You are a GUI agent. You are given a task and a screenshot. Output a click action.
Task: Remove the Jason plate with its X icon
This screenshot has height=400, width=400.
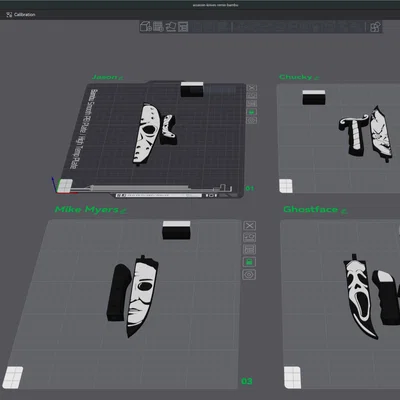pos(252,88)
